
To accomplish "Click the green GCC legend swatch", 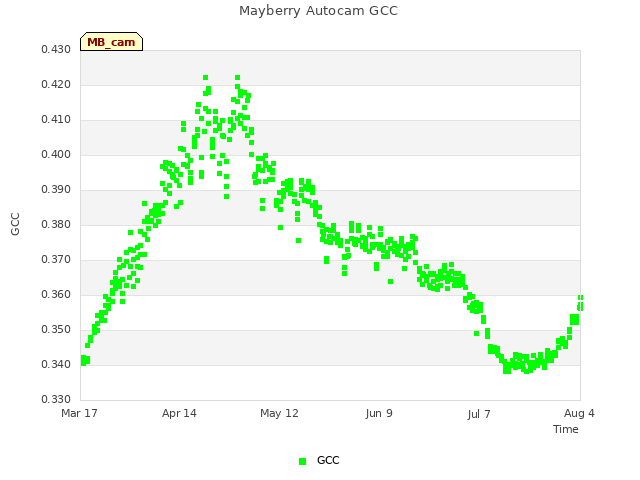I will (x=302, y=461).
